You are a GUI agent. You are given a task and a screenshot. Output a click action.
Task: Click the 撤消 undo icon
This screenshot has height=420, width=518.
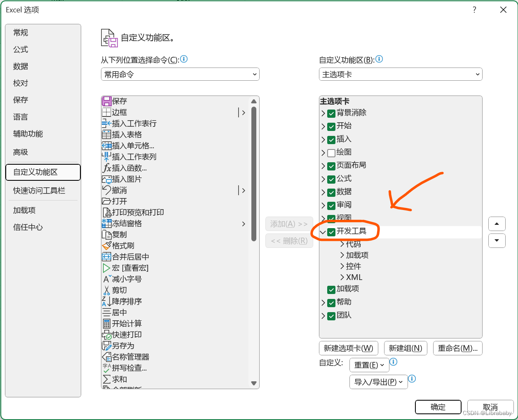click(x=106, y=190)
